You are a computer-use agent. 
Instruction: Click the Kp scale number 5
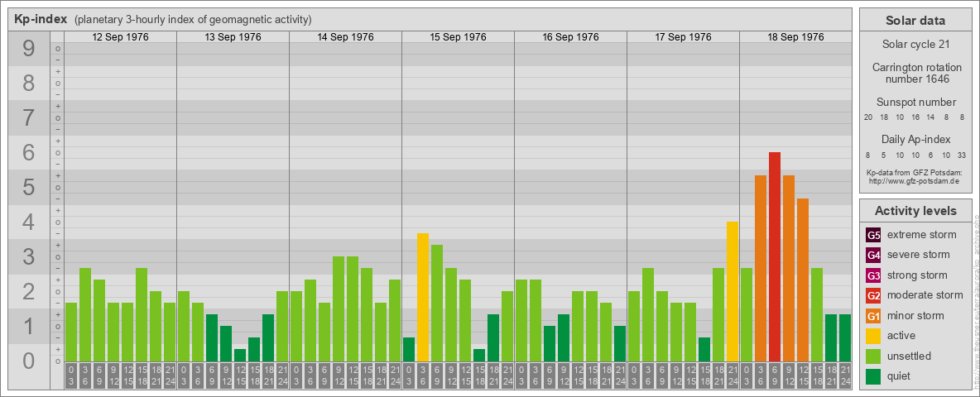29,187
